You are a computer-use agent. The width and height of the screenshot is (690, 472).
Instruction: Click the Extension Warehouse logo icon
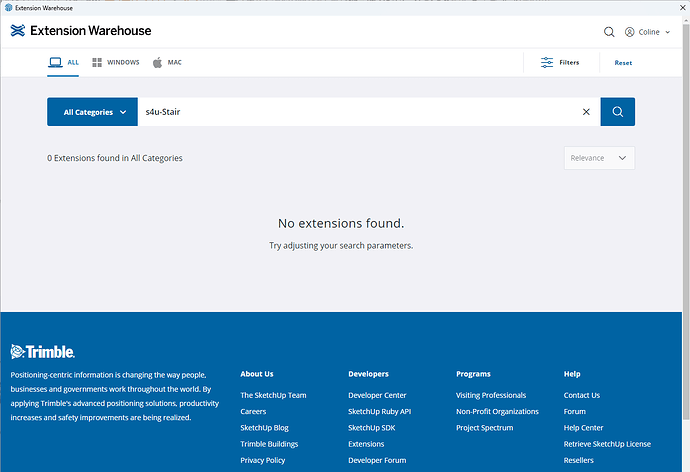[18, 30]
